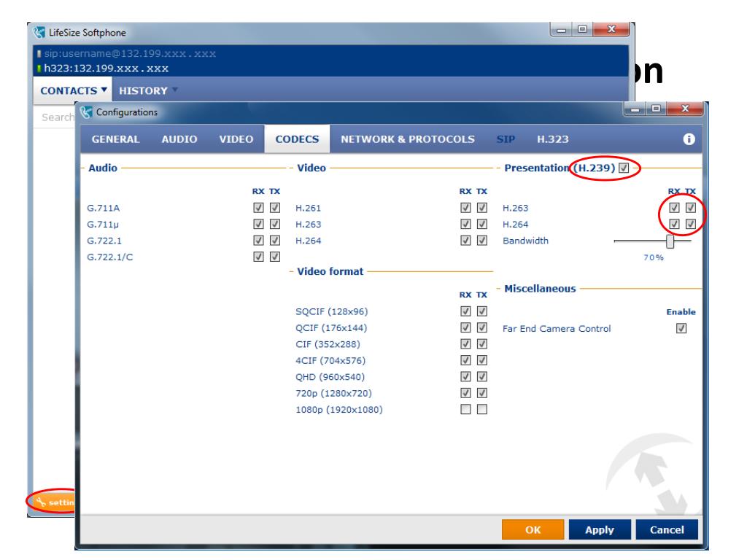Toggle G.711µ RX checkbox
This screenshot has width=747, height=560.
point(258,224)
